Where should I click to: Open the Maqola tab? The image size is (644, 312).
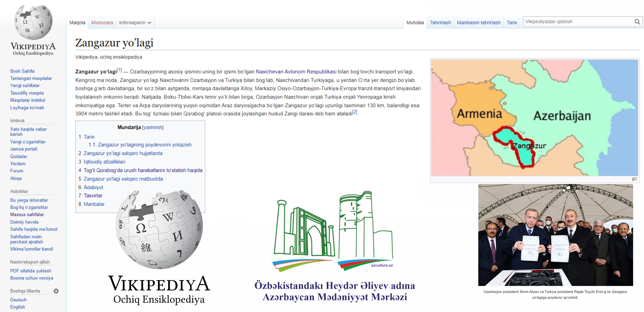(x=77, y=23)
